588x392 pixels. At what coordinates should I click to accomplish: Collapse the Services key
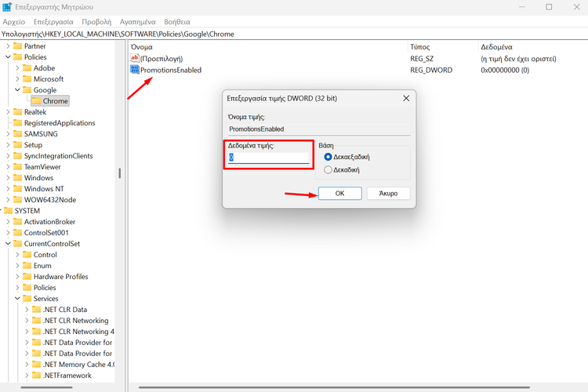point(17,298)
